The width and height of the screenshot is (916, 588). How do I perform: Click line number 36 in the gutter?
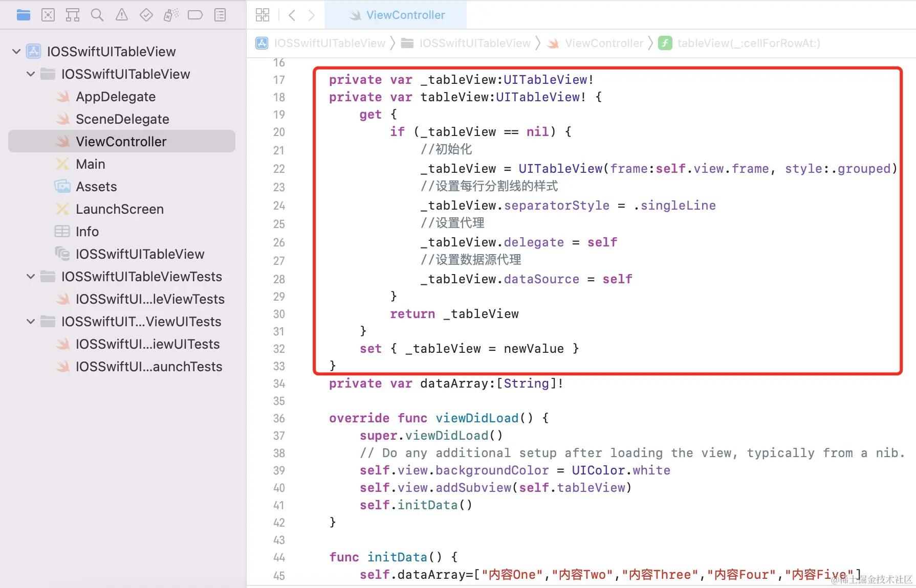279,418
